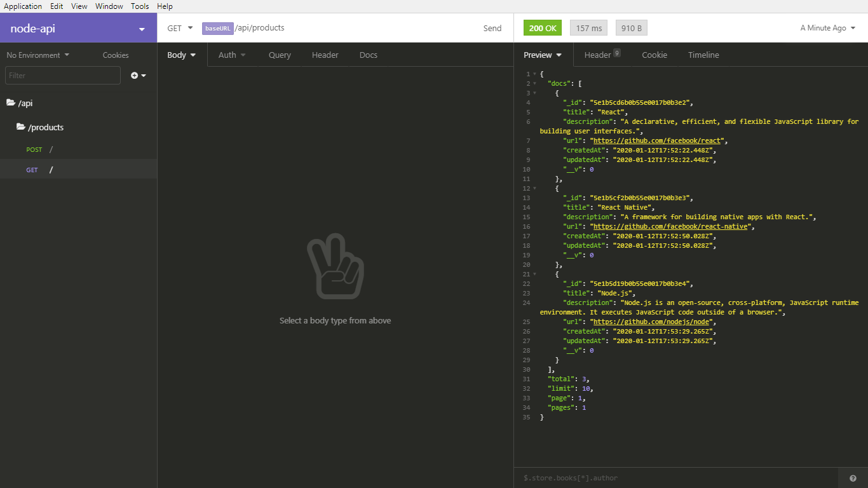Viewport: 868px width, 488px height.
Task: Click the header count badge 9
Action: tap(617, 53)
